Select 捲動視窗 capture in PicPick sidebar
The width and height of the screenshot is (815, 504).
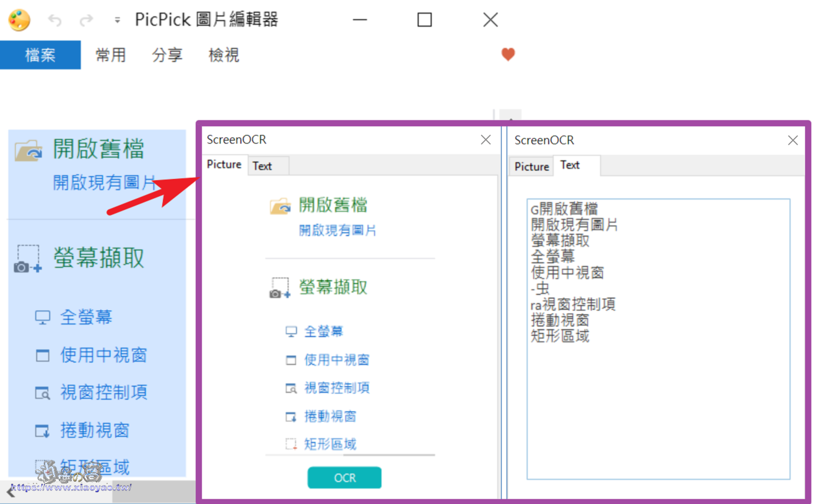click(x=95, y=430)
